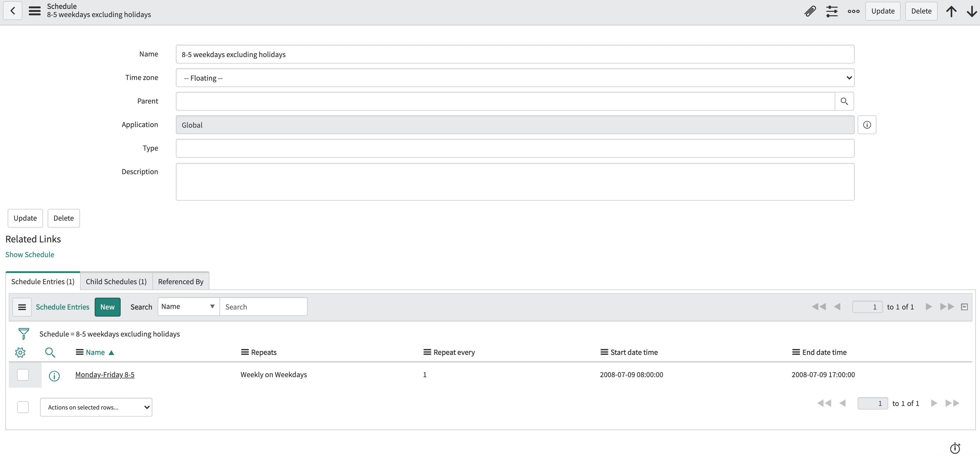
Task: Switch to the Child Schedules tab
Action: 116,281
